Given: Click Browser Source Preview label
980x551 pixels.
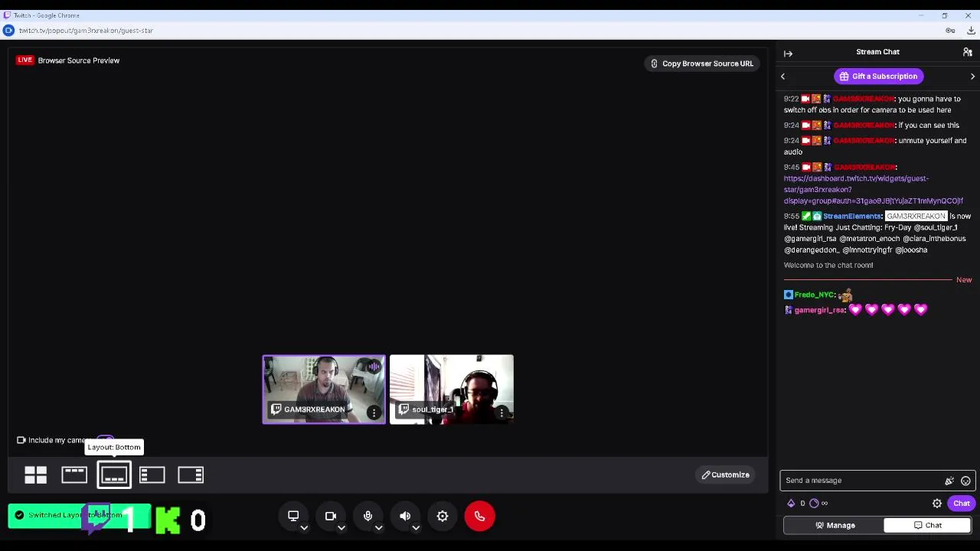Looking at the screenshot, I should pyautogui.click(x=79, y=60).
